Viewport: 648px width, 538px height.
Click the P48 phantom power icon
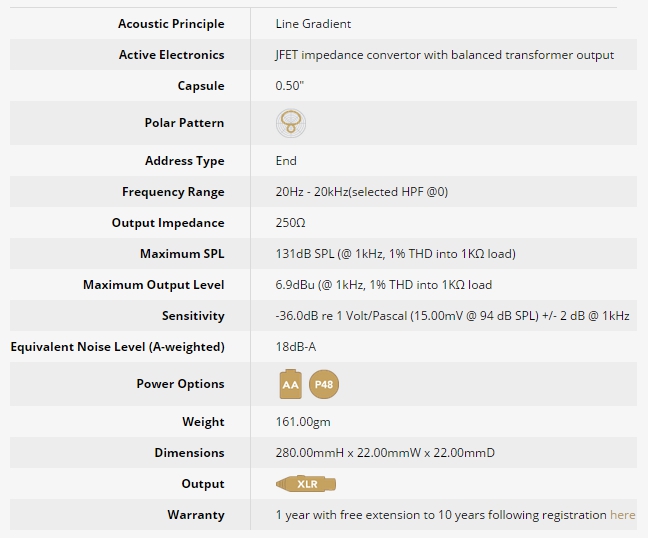324,384
